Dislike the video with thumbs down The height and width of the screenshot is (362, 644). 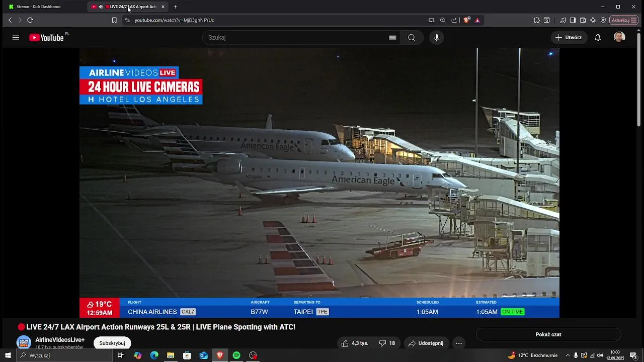387,343
